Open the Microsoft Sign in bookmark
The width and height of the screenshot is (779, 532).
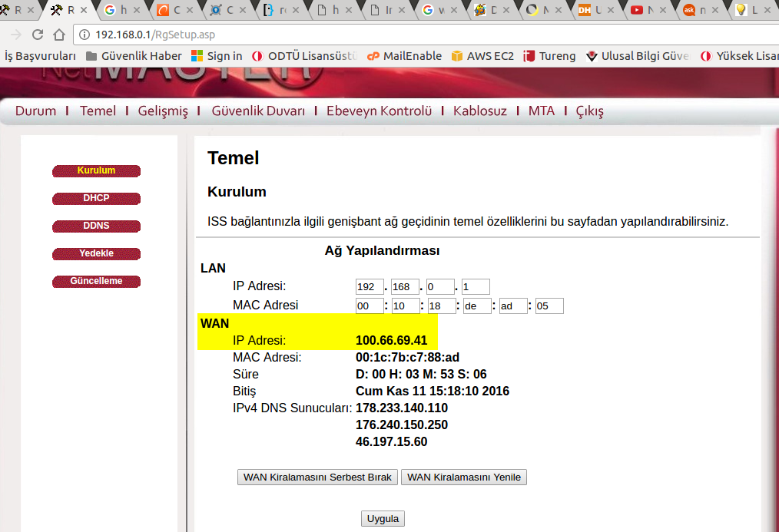click(x=217, y=56)
